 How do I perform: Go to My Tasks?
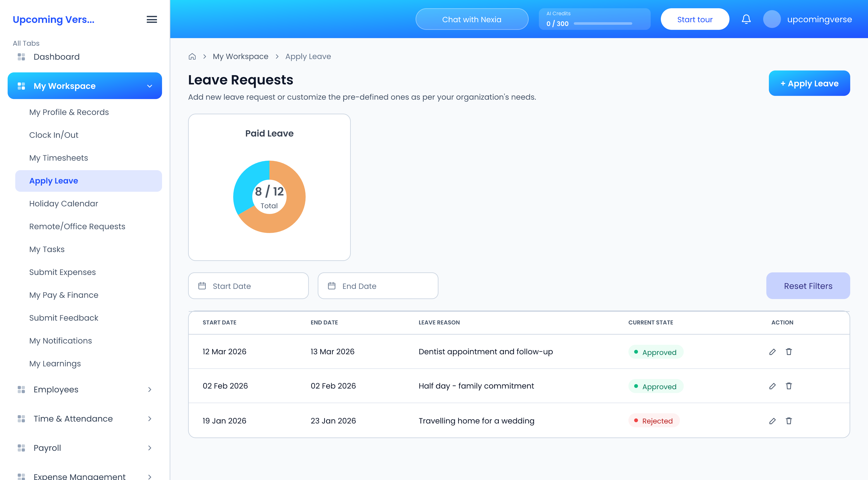coord(47,250)
